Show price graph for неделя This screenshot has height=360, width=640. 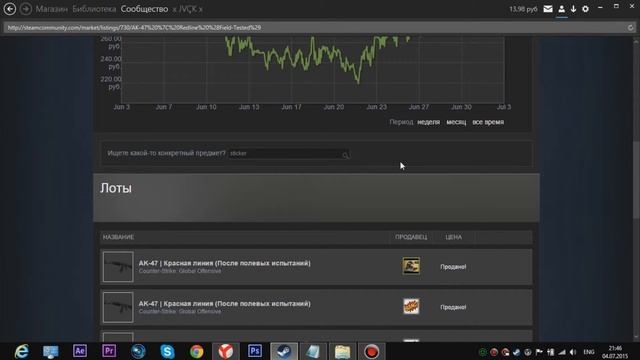pyautogui.click(x=429, y=122)
